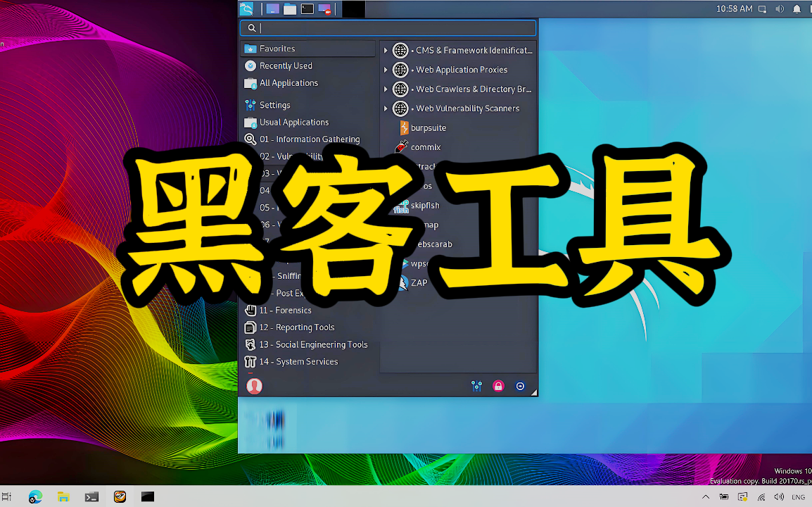This screenshot has width=812, height=507.
Task: Open the file manager icon in Kali panel
Action: [x=290, y=9]
